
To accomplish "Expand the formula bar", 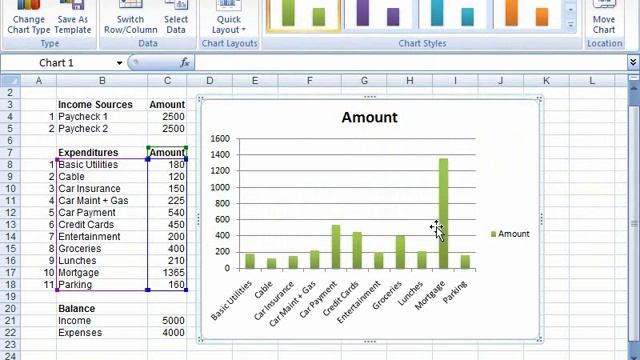I will tap(633, 62).
